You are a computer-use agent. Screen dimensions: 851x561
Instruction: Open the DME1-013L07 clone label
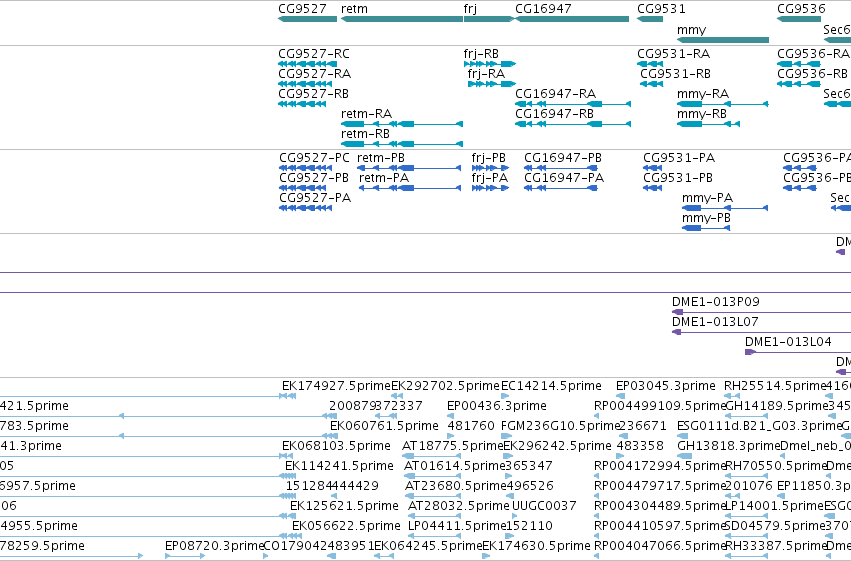(715, 322)
